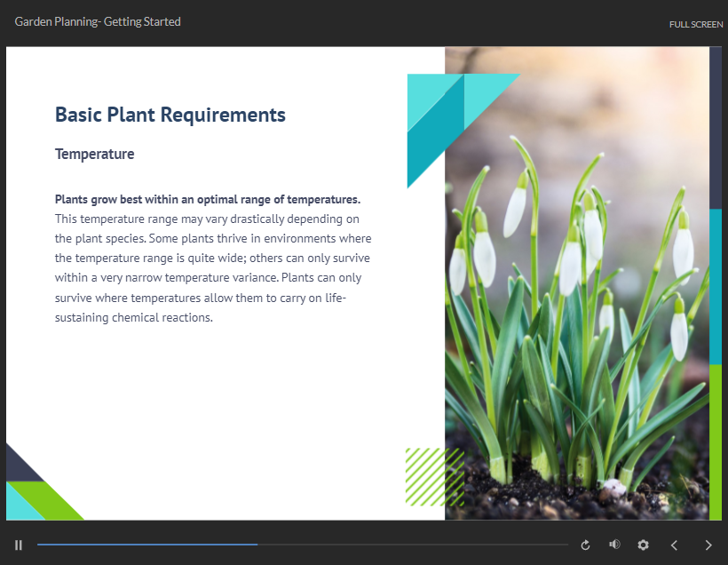Go to the previous slide

pyautogui.click(x=674, y=545)
